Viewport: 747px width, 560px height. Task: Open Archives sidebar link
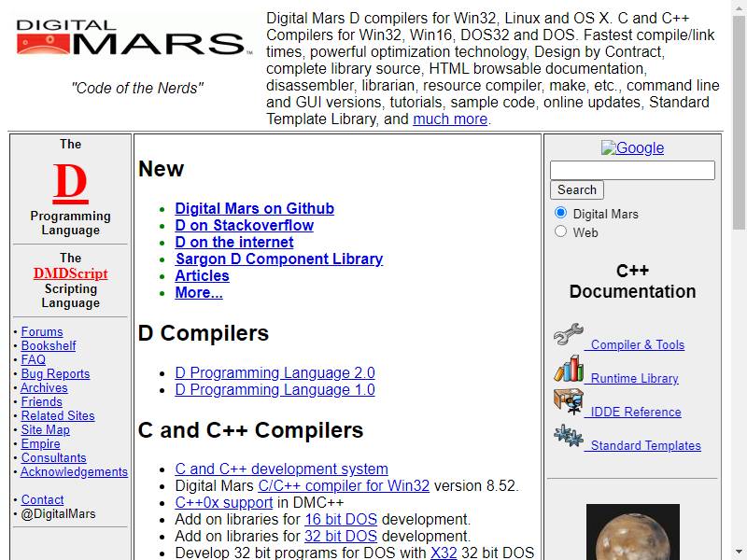pyautogui.click(x=44, y=387)
